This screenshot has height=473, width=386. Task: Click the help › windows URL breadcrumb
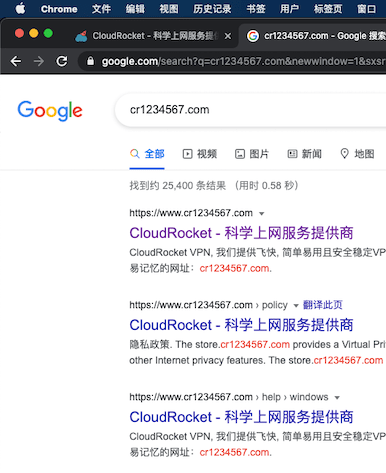(x=229, y=397)
